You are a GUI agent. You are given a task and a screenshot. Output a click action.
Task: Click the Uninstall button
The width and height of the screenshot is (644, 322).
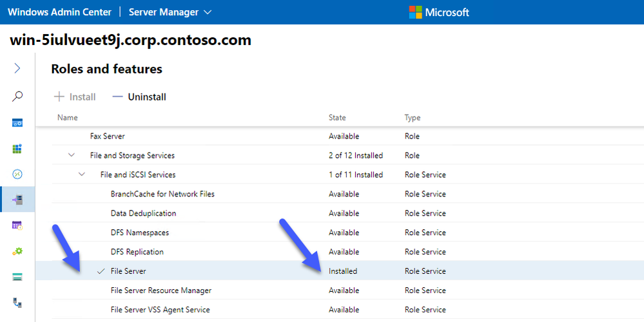point(139,97)
